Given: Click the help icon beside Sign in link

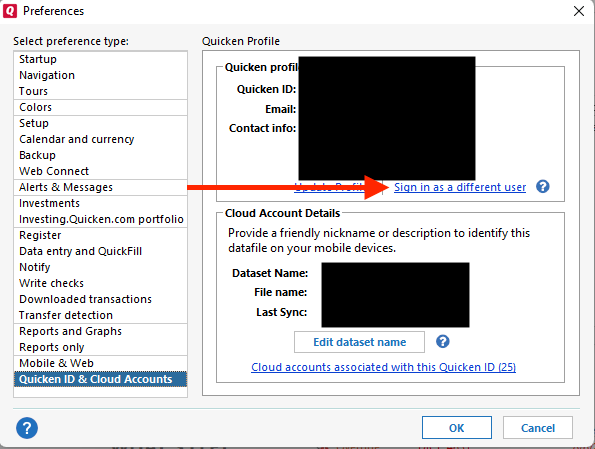Looking at the screenshot, I should coord(543,187).
